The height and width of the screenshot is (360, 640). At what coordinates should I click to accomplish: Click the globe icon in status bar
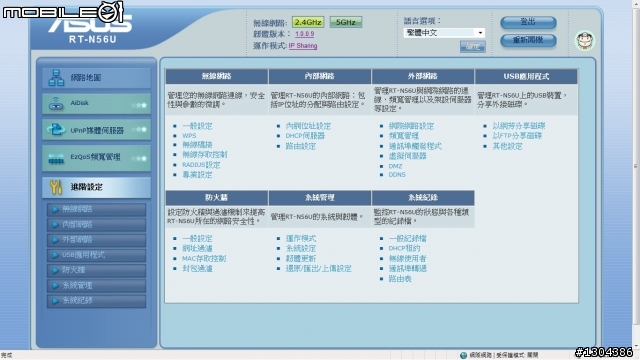(463, 356)
